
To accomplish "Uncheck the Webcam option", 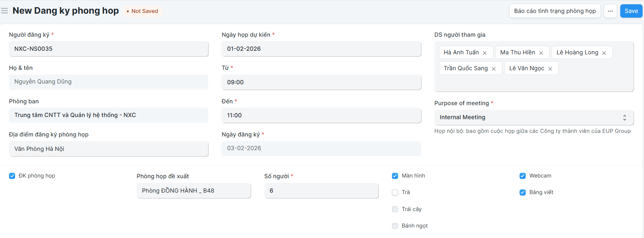I will tap(522, 176).
